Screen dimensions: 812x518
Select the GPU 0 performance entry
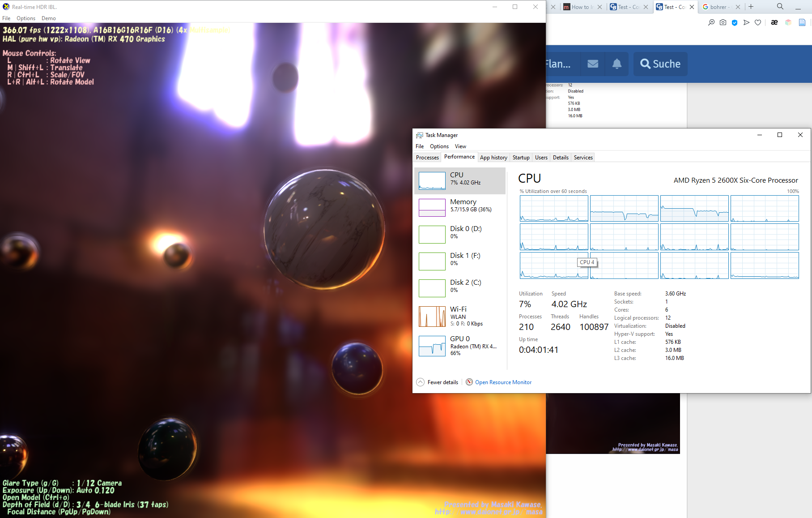[x=460, y=346]
